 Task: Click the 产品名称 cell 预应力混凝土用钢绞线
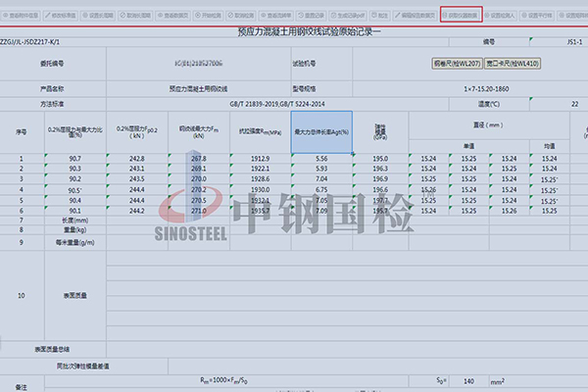200,89
